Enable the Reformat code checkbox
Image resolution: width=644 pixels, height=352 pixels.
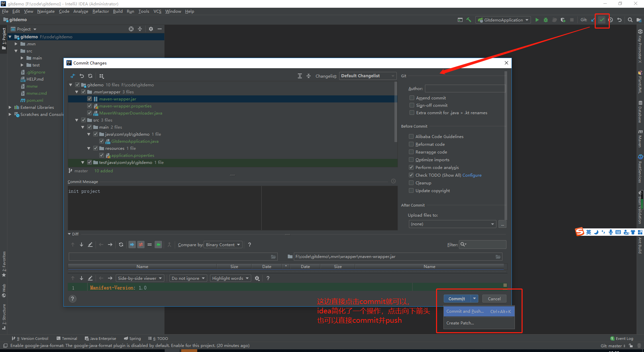411,144
